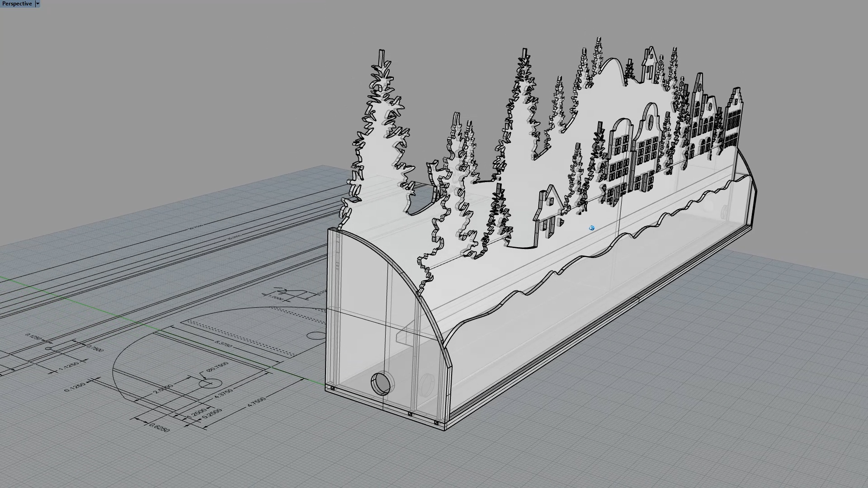Click the 0.6250 dimension label
The height and width of the screenshot is (488, 868).
[x=159, y=427]
